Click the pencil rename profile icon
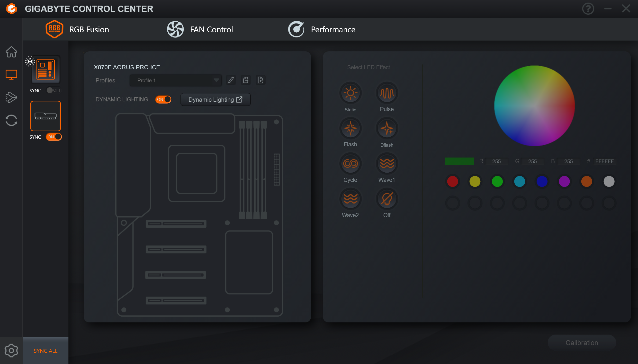638x364 pixels. pos(231,80)
